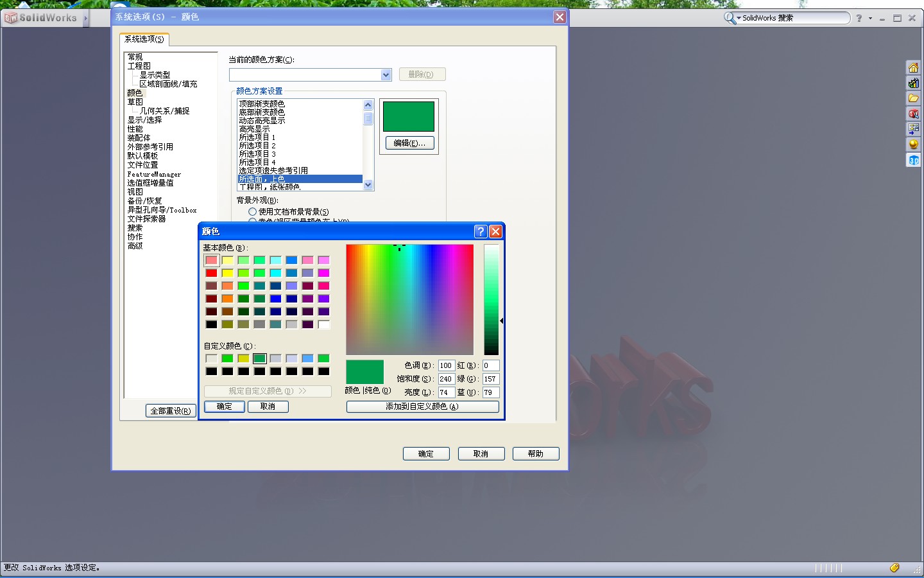924x578 pixels.
Task: Select 区域剖面线/填充 in the options tree
Action: point(169,84)
